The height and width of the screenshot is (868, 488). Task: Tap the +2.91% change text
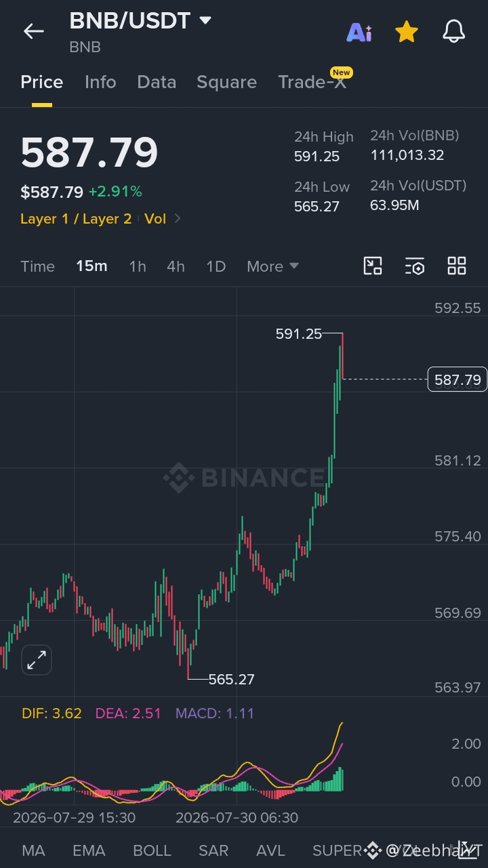tap(115, 192)
